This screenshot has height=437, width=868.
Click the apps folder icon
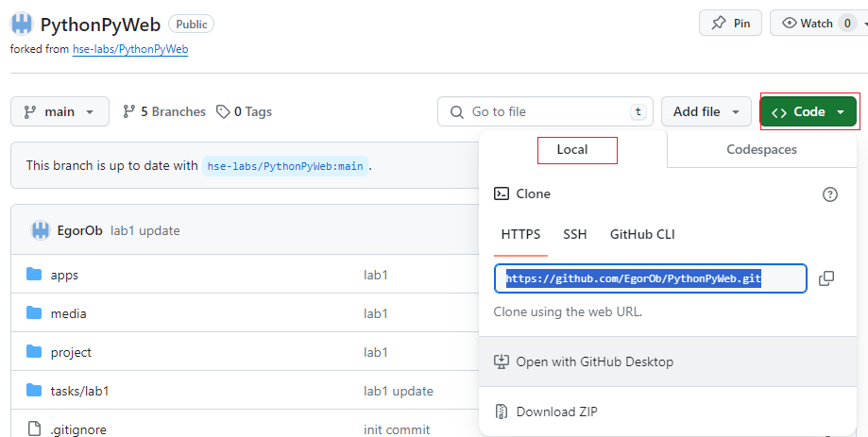(34, 275)
